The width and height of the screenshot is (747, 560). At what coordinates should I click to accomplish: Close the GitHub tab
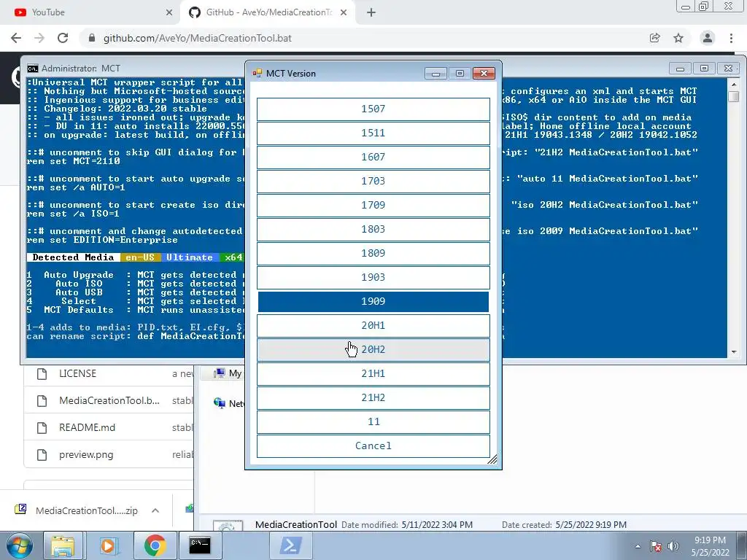coord(344,12)
